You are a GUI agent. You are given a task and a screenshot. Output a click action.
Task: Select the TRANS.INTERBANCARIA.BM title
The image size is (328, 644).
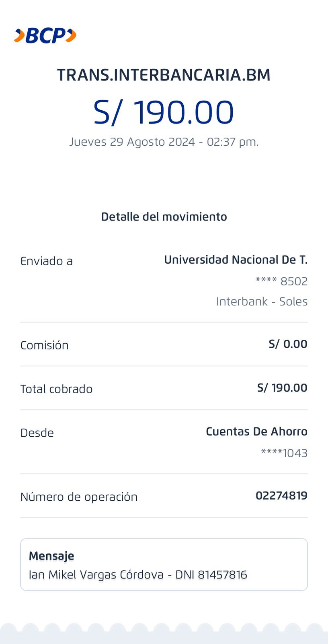[164, 75]
